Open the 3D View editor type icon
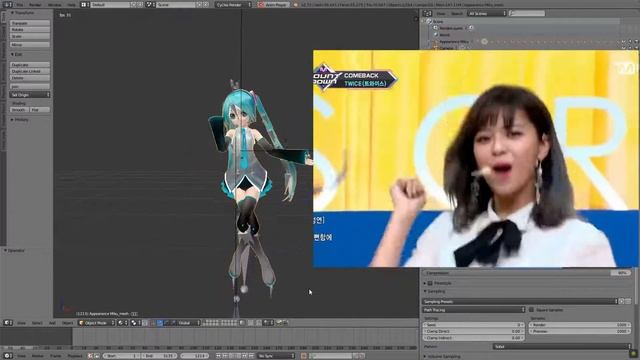 pos(8,323)
